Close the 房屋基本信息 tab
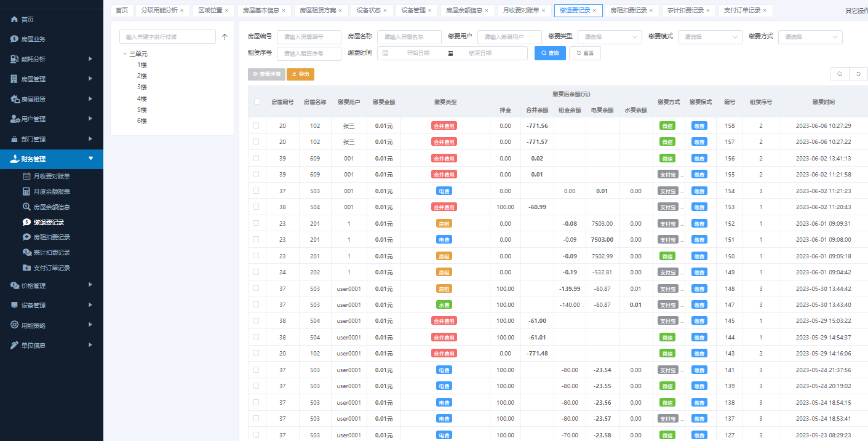 point(283,10)
